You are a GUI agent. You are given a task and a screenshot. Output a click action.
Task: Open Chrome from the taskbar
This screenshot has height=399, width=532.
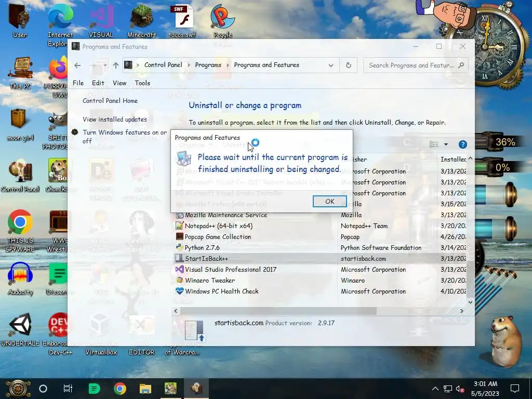[120, 389]
